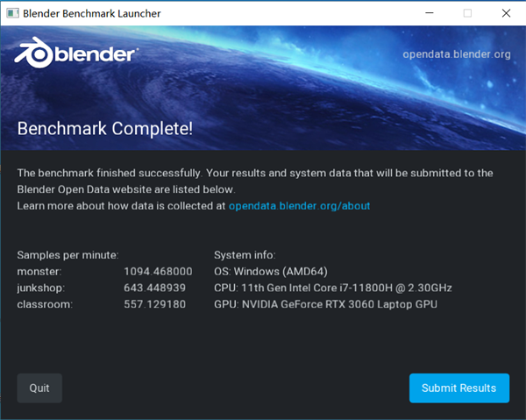Click the large Blender logo in the banner

(x=75, y=54)
